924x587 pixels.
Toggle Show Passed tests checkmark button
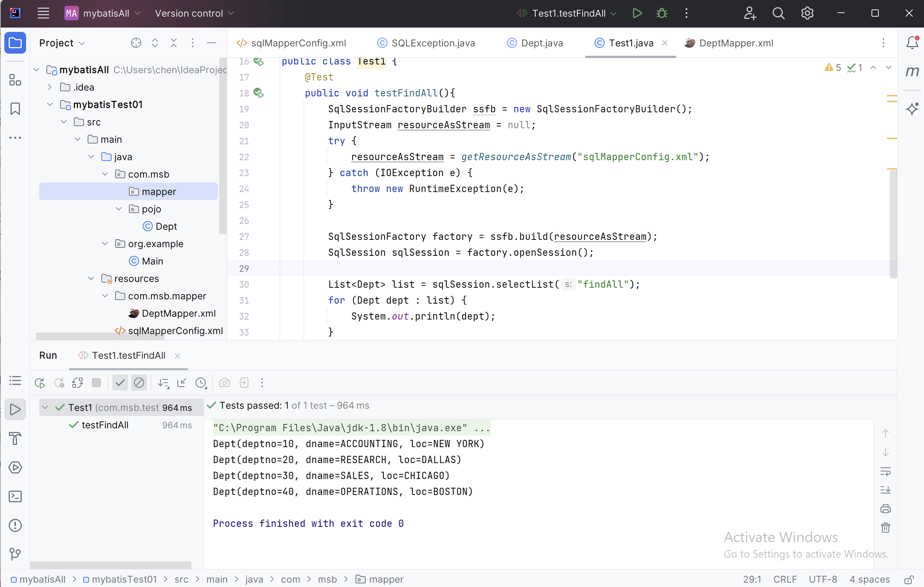point(120,383)
